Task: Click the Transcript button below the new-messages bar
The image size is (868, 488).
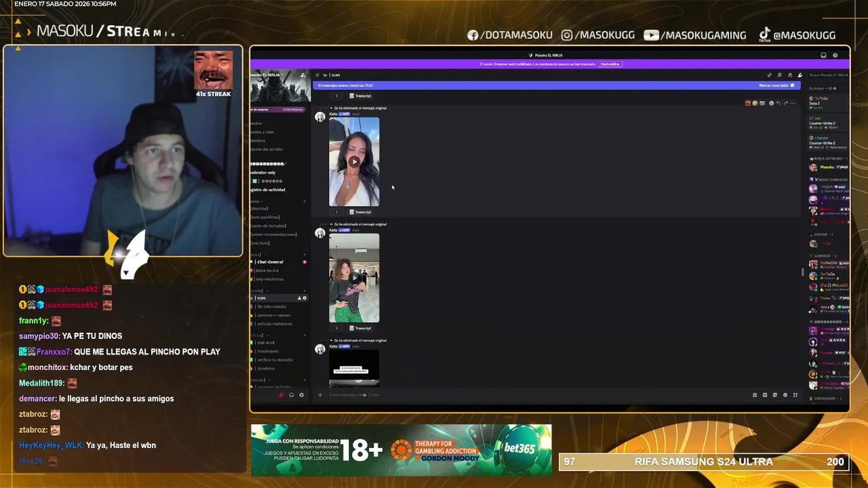Action: click(x=360, y=96)
